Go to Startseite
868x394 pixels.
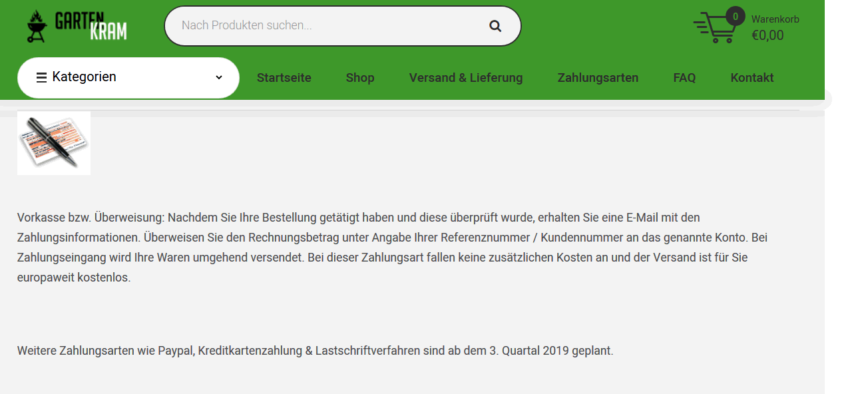click(x=284, y=78)
